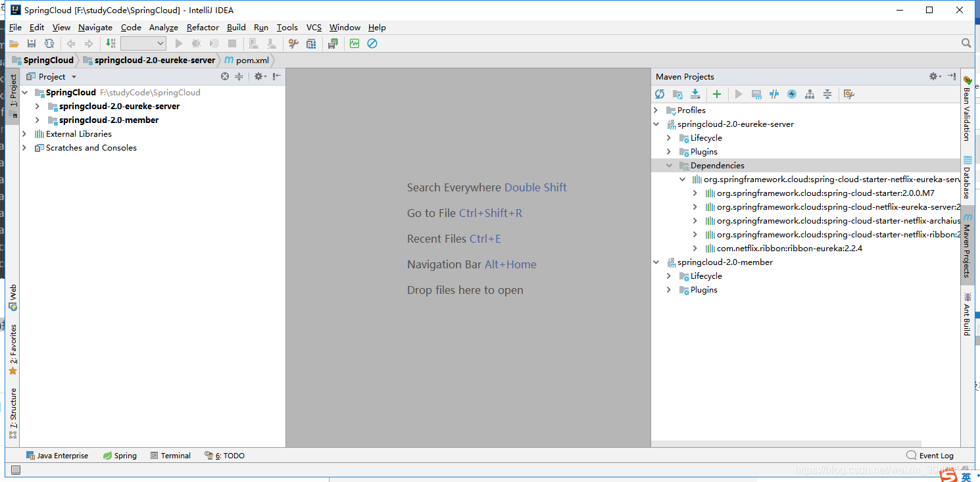Open the Java Enterprise tool window
Viewport: 980px width, 482px height.
coord(57,456)
